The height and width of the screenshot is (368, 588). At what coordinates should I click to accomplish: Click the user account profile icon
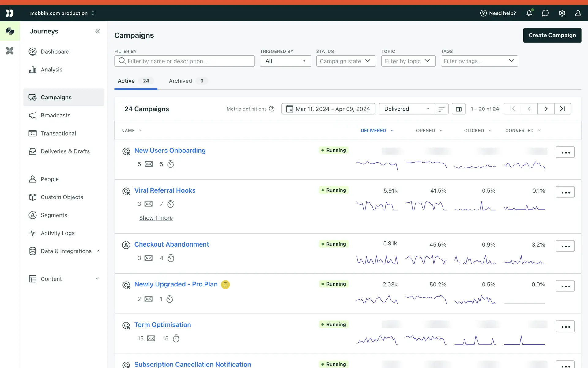[578, 13]
